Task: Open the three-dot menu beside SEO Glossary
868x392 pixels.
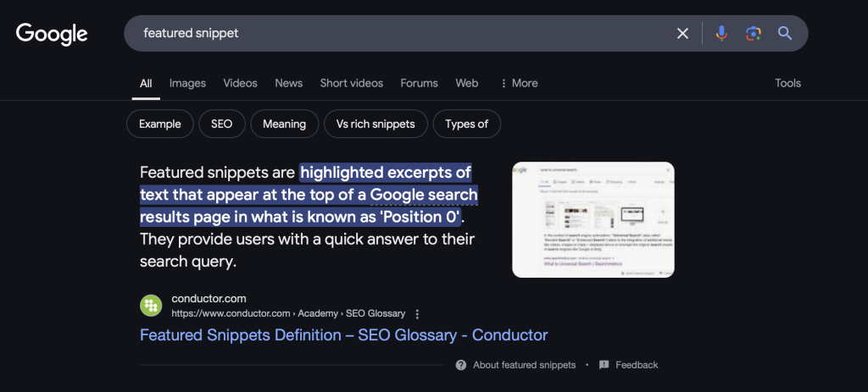Action: point(417,314)
